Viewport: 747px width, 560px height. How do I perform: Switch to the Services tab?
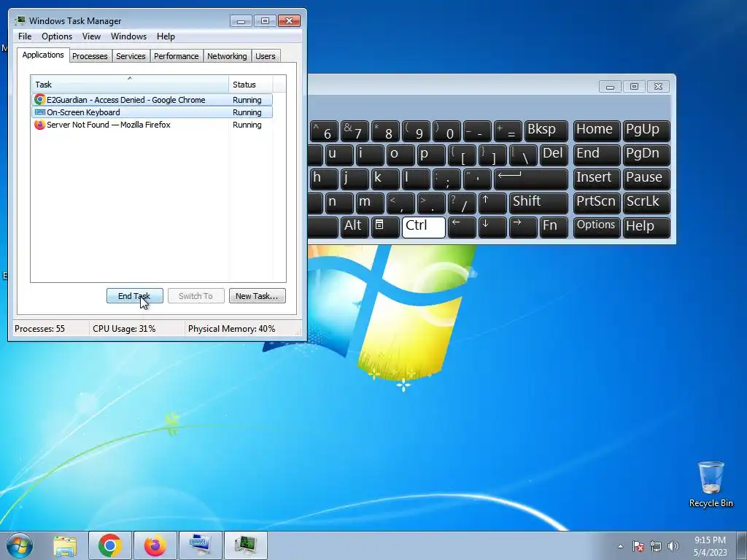[131, 56]
